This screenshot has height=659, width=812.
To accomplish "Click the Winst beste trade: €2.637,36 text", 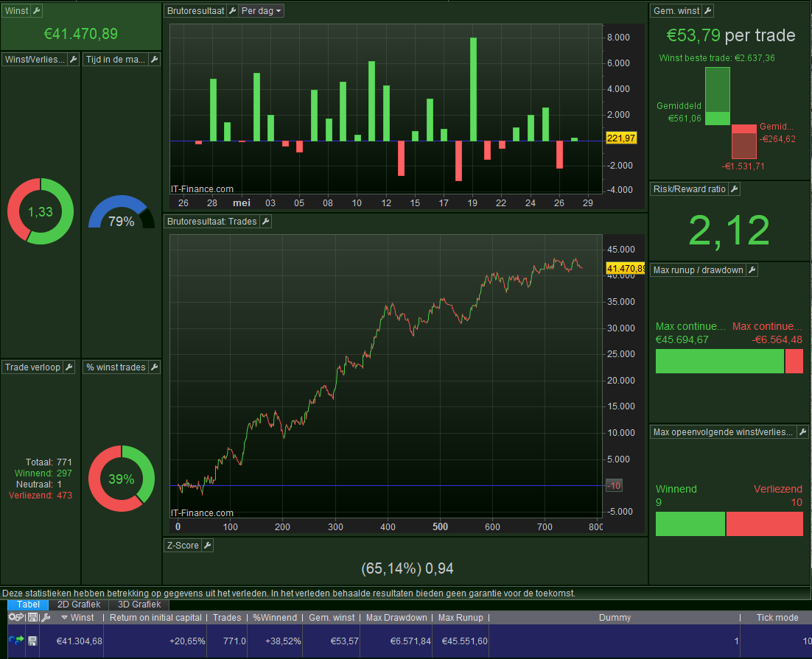I will [x=717, y=58].
